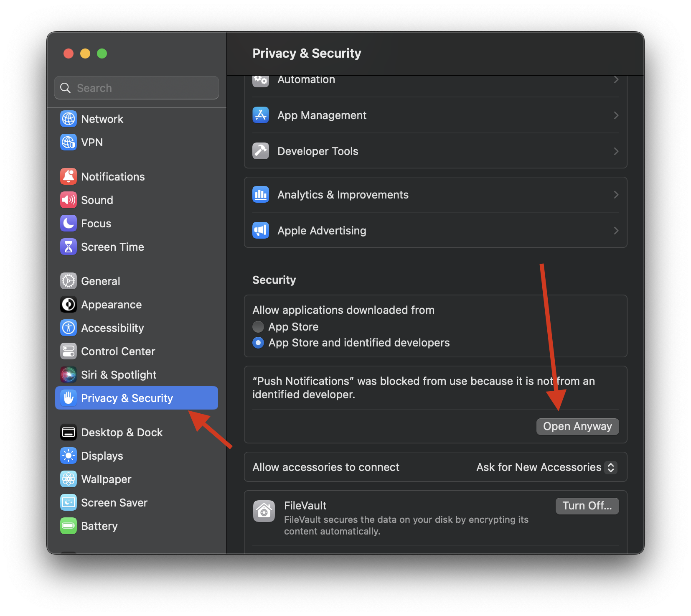Select App Store and identified developers radio
Screen dimensions: 691x616
point(258,343)
